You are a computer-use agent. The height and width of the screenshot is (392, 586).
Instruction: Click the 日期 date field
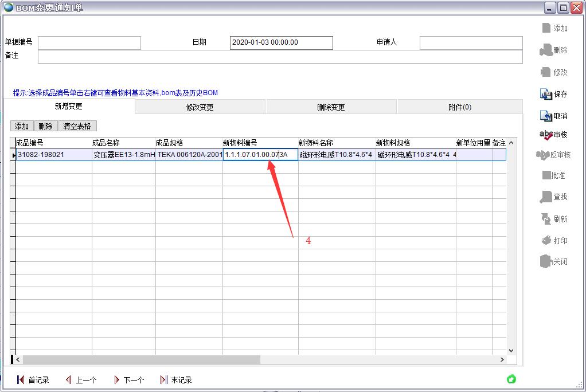(281, 43)
